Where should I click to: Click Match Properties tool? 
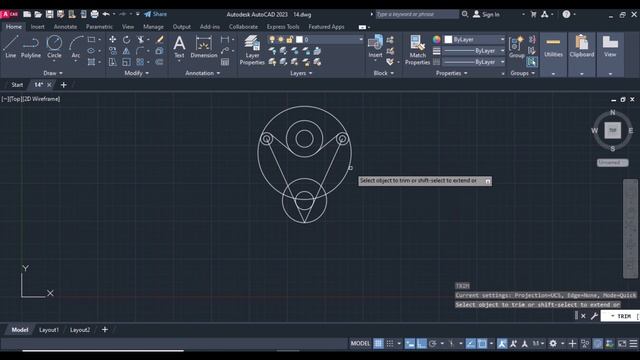click(x=417, y=50)
